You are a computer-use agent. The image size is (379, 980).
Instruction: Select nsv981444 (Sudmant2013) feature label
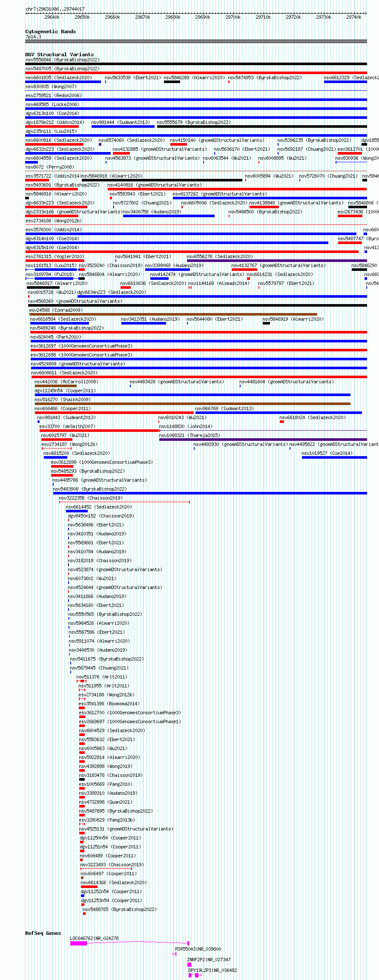tap(121, 122)
